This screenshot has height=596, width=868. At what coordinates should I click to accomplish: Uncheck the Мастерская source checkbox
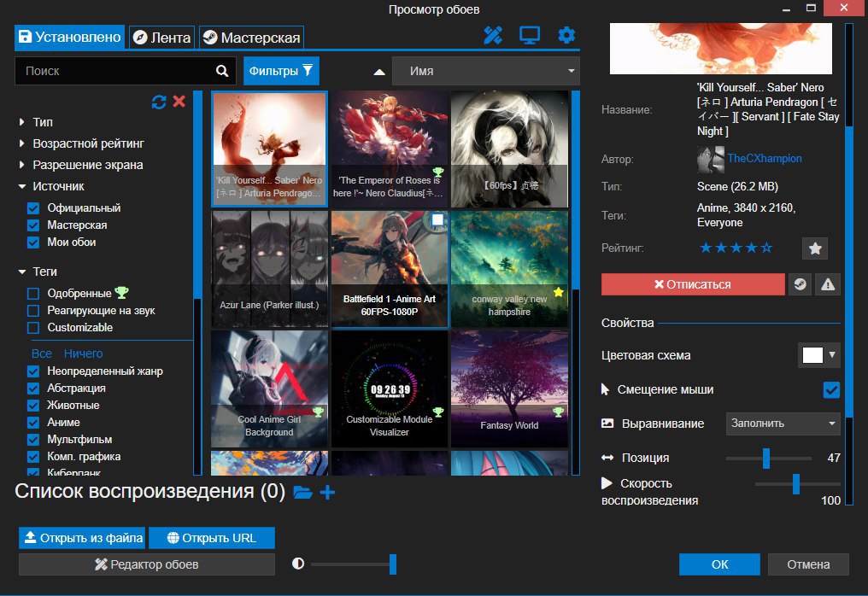coord(33,225)
